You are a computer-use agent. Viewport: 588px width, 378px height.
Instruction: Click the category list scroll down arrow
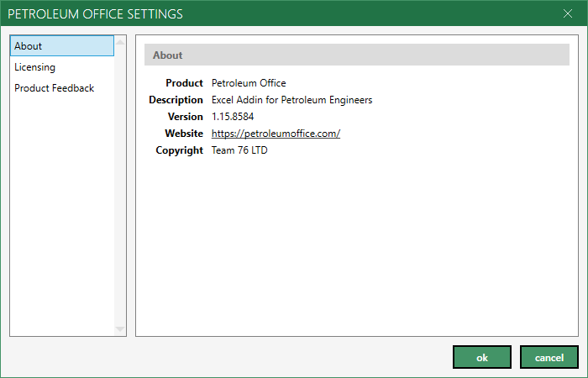[x=120, y=329]
